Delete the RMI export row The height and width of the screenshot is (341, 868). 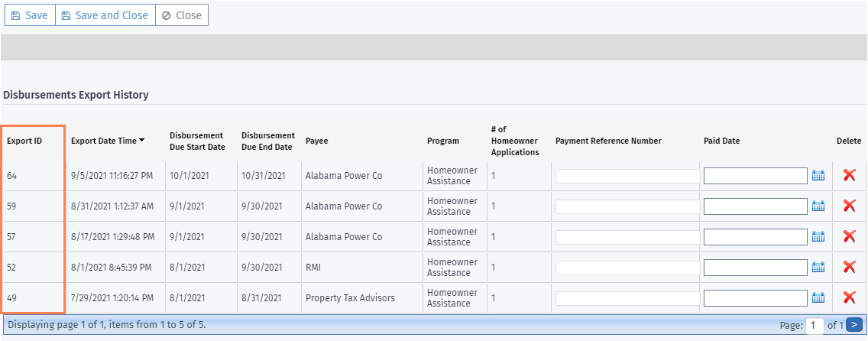coord(849,267)
